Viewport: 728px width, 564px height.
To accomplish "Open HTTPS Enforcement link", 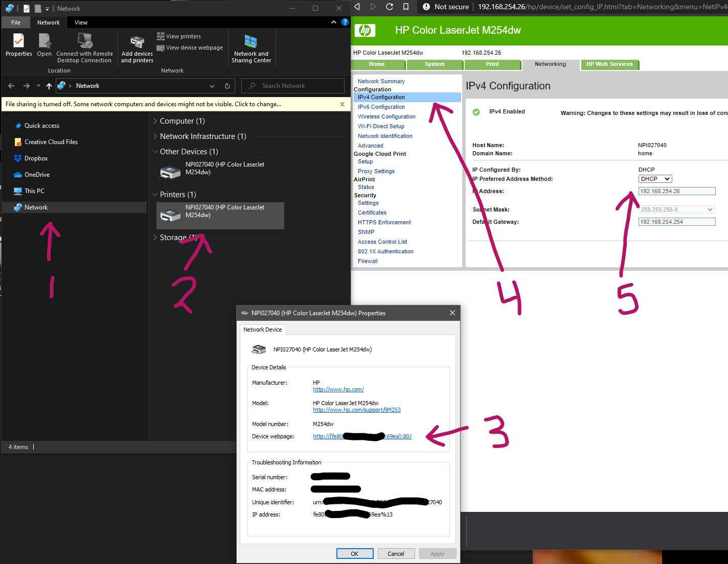I will [x=384, y=222].
